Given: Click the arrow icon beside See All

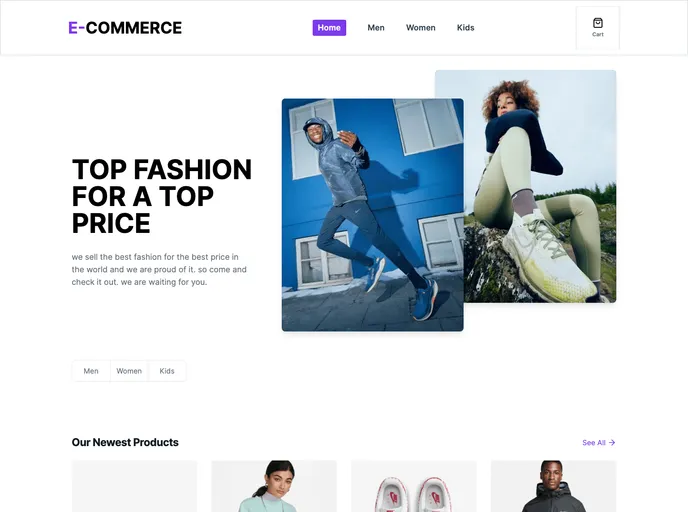Looking at the screenshot, I should [x=612, y=443].
